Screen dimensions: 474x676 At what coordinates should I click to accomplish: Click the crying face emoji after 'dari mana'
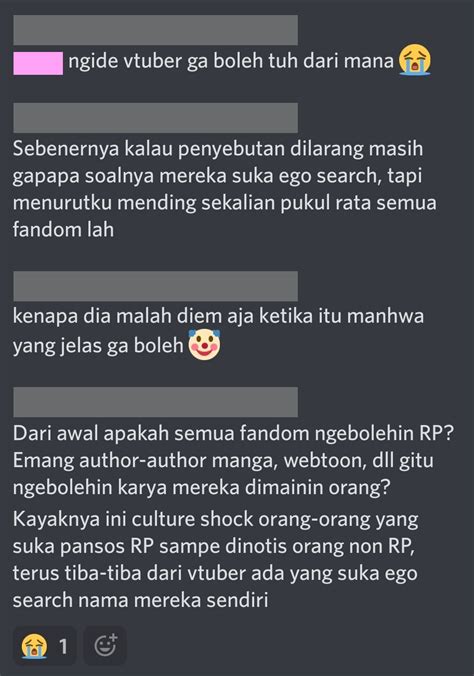point(414,60)
